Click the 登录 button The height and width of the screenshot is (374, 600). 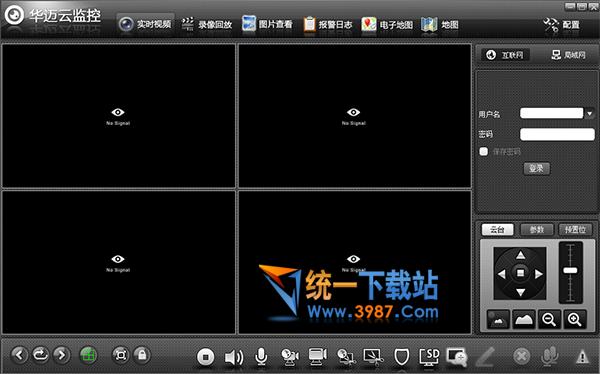tap(536, 168)
